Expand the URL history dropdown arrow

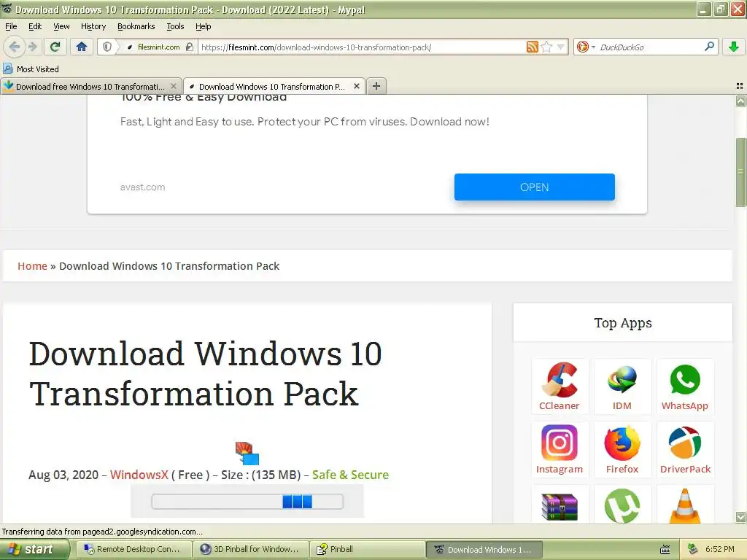click(561, 47)
